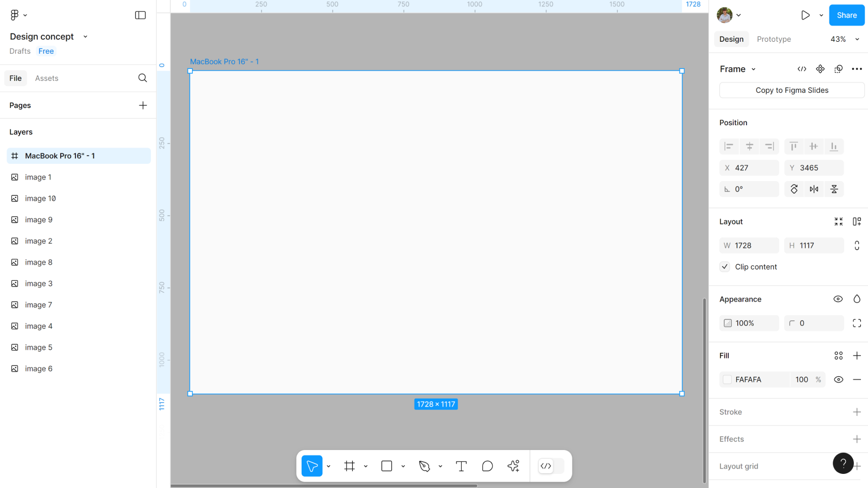This screenshot has height=488, width=868.
Task: Click Copy to Figma Slides button
Action: 792,90
